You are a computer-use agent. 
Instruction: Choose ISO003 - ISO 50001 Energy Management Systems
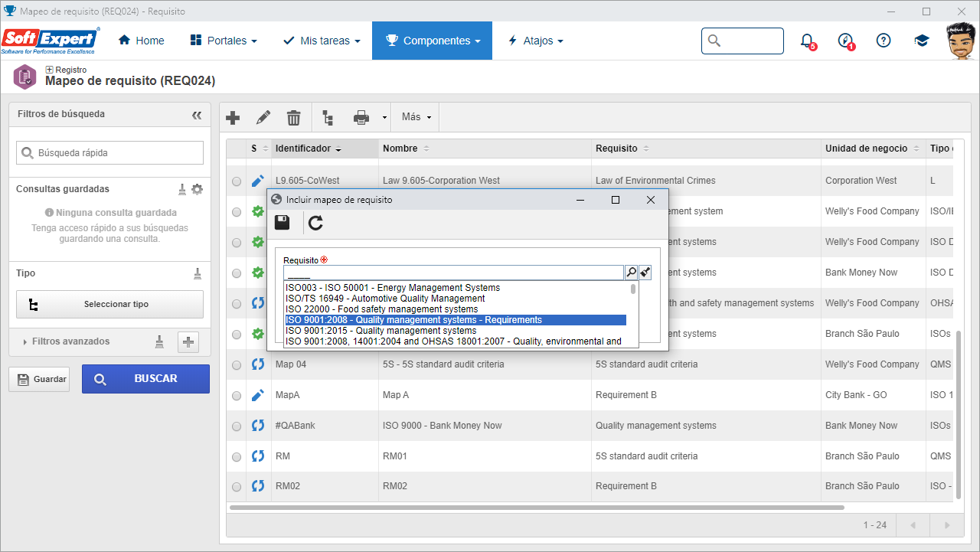click(456, 288)
